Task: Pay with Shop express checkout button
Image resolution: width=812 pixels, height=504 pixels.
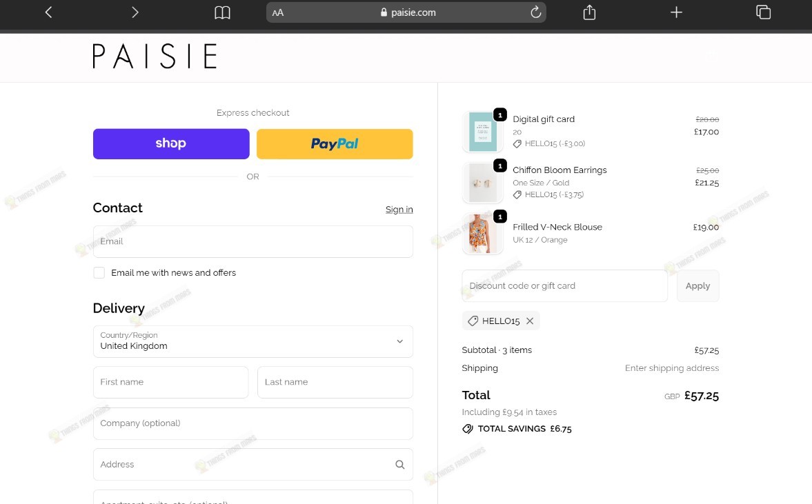Action: click(x=171, y=143)
